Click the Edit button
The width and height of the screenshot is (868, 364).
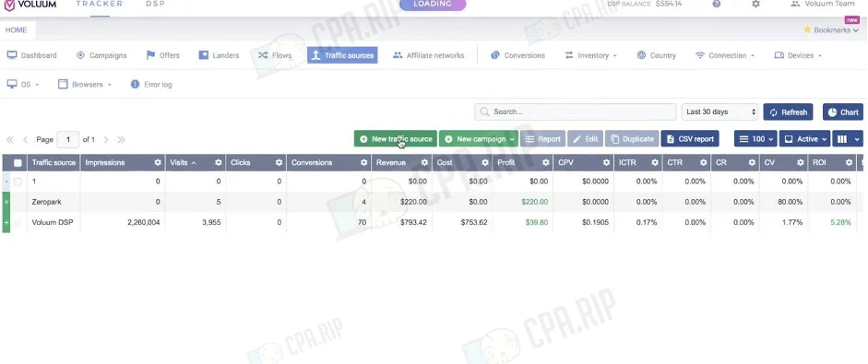(x=585, y=139)
